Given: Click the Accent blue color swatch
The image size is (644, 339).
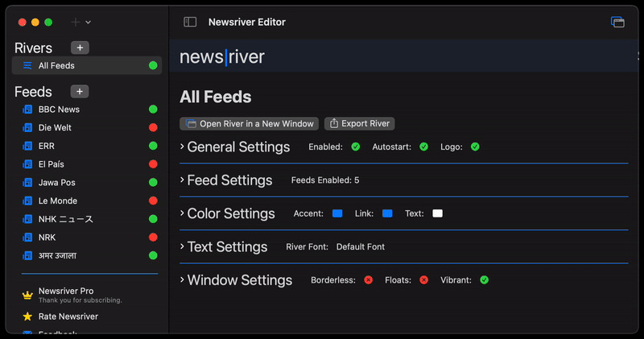Looking at the screenshot, I should pyautogui.click(x=337, y=213).
